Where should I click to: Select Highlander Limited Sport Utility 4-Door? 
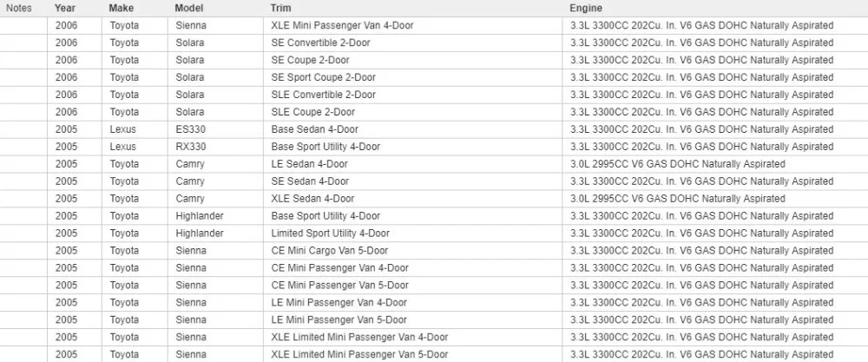point(330,233)
